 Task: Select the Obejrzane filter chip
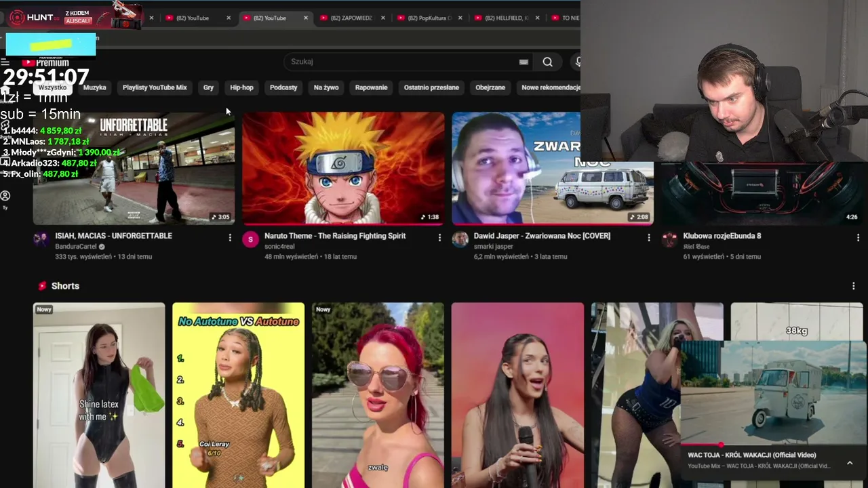pos(490,87)
